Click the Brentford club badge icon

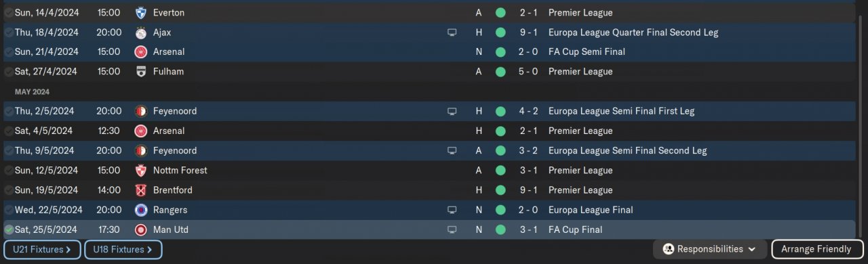(x=141, y=190)
